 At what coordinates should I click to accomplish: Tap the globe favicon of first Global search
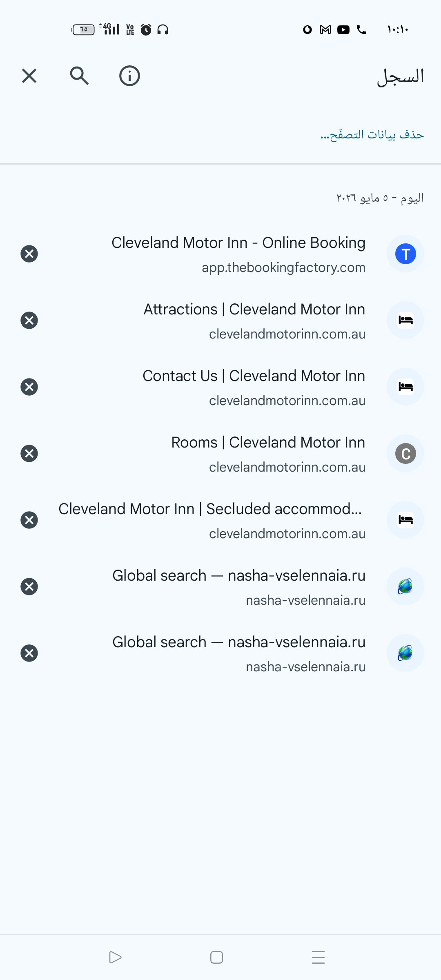[x=405, y=586]
